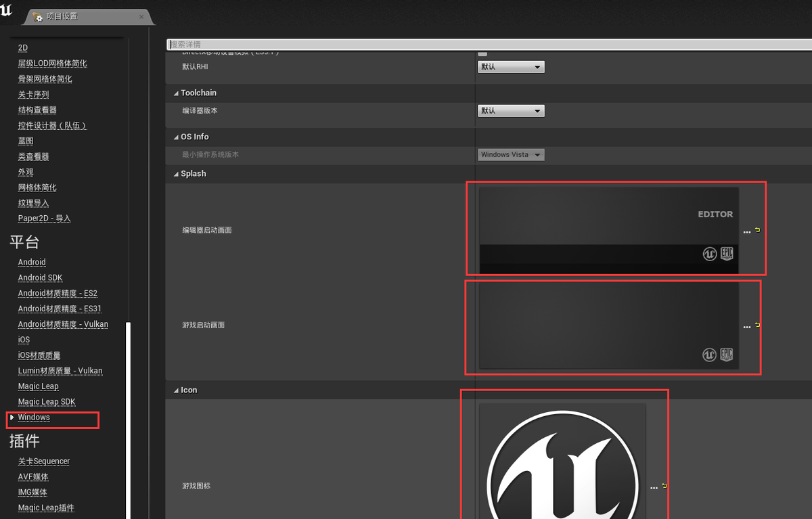Screen dimensions: 812x519
Task: Click the 编译器版本 property label
Action: tap(200, 111)
